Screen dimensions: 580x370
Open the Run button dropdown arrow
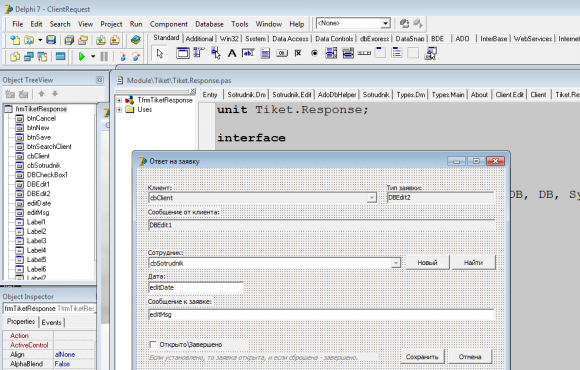click(93, 57)
